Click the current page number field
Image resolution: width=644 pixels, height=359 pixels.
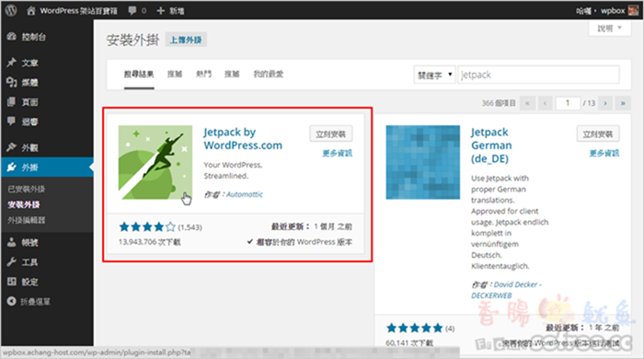click(568, 103)
